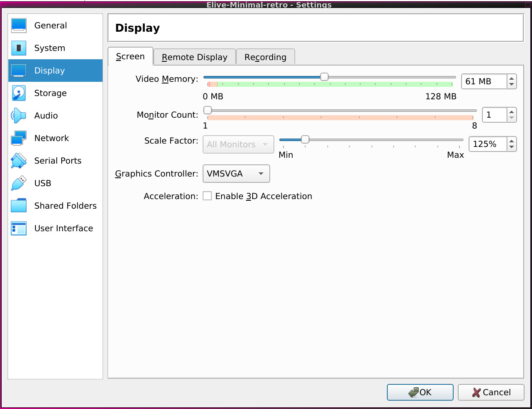Open the System settings category

(x=55, y=48)
